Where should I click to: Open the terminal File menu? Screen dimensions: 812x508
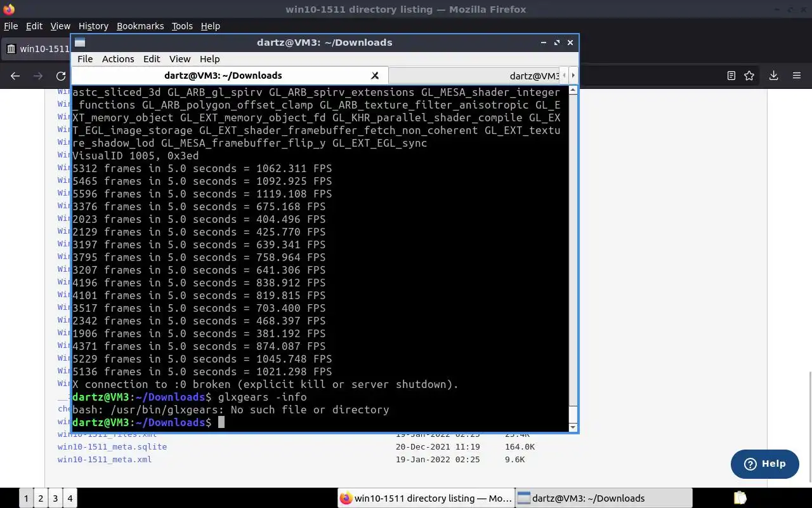pos(85,58)
